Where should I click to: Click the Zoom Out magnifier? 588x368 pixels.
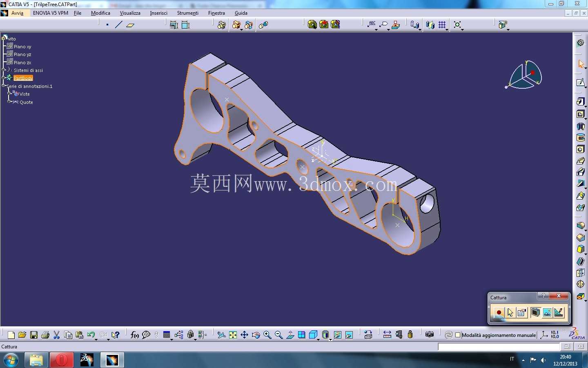click(279, 335)
